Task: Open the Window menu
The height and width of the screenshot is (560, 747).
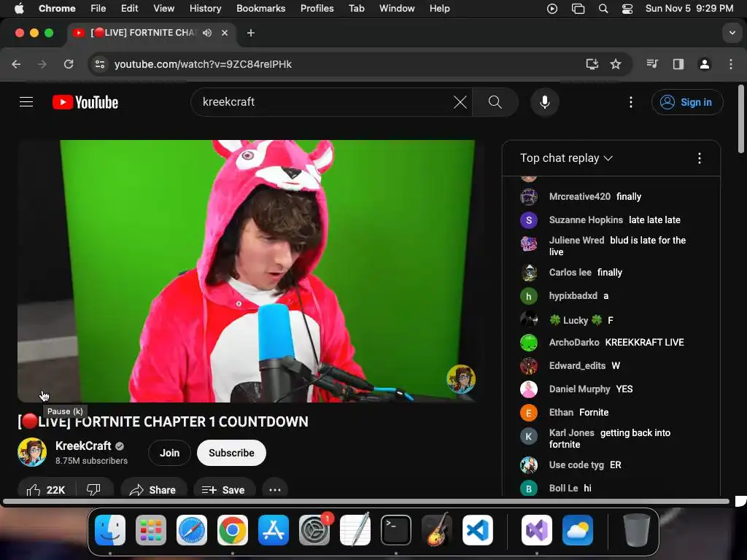Action: pyautogui.click(x=397, y=8)
